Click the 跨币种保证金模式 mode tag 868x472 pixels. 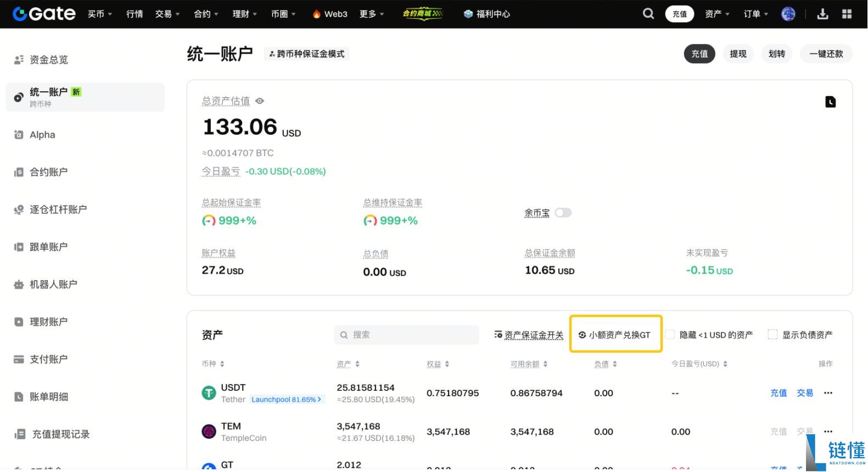[x=307, y=54]
